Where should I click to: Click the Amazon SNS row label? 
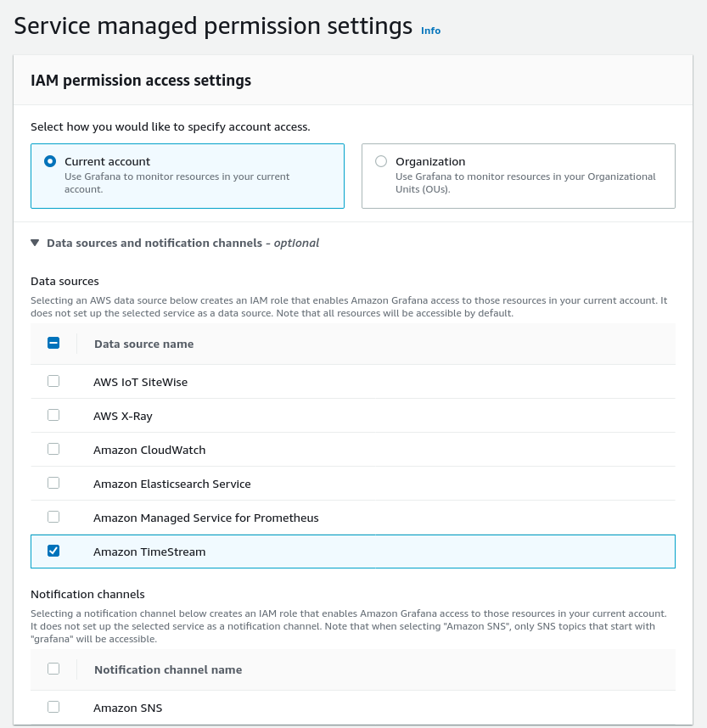tap(127, 708)
